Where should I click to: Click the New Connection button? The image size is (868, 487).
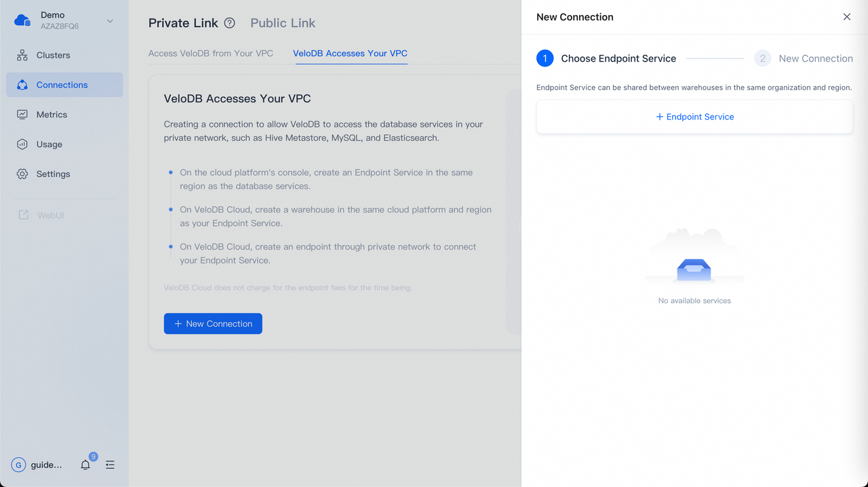(x=213, y=324)
